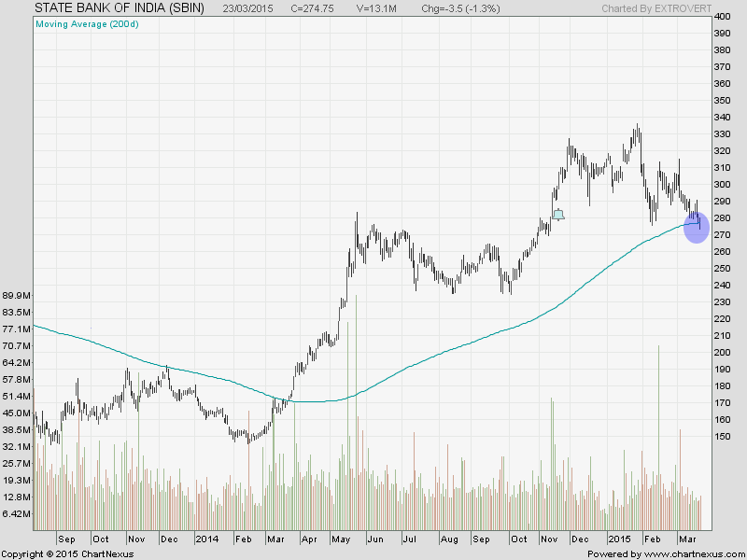
Task: Click the bell alert icon on chart
Action: 558,215
